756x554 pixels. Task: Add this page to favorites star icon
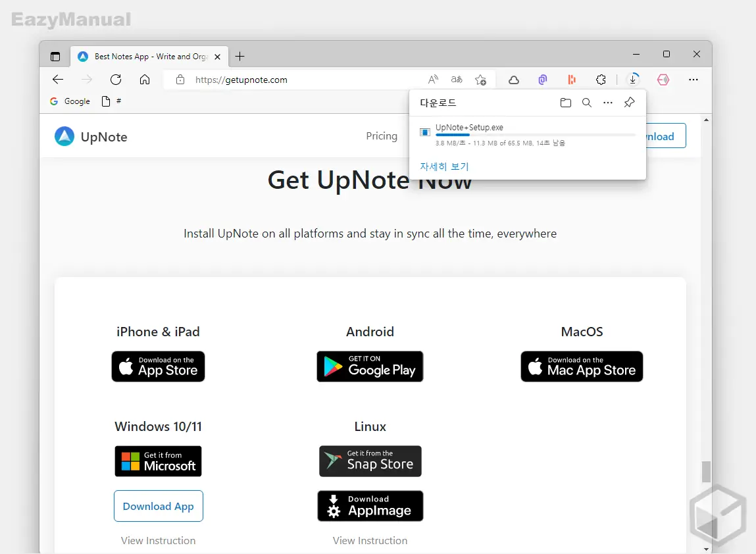click(x=480, y=80)
